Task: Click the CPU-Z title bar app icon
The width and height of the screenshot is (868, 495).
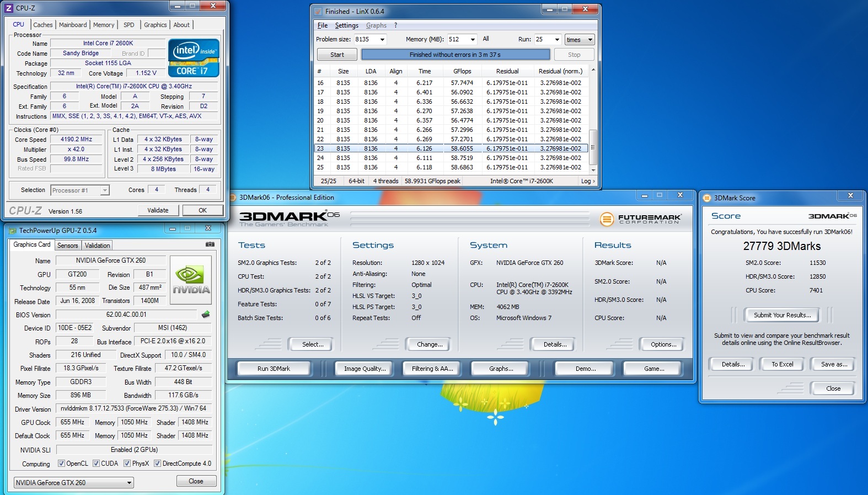Action: click(9, 8)
